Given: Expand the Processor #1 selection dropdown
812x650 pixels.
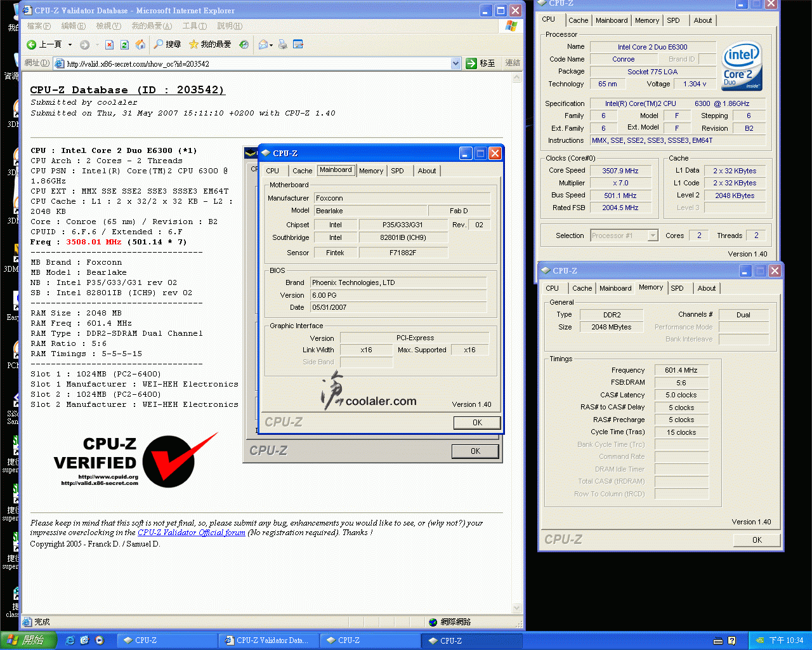Looking at the screenshot, I should click(x=653, y=235).
